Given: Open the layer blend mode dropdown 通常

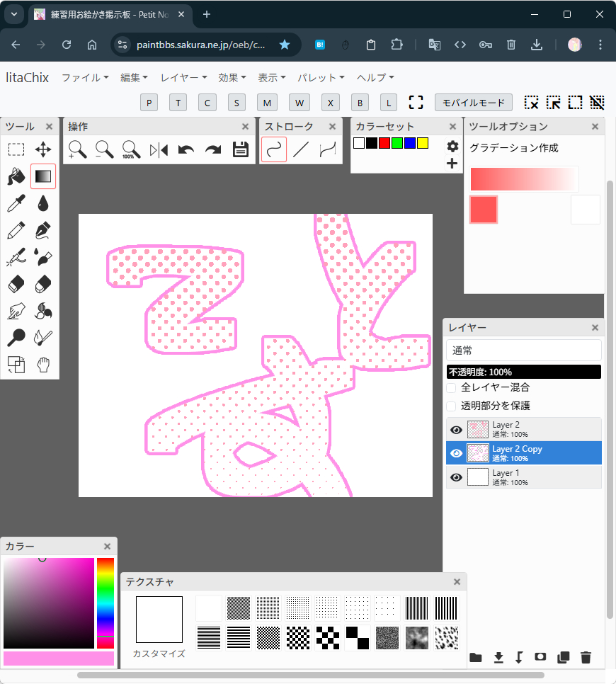Looking at the screenshot, I should coord(523,350).
